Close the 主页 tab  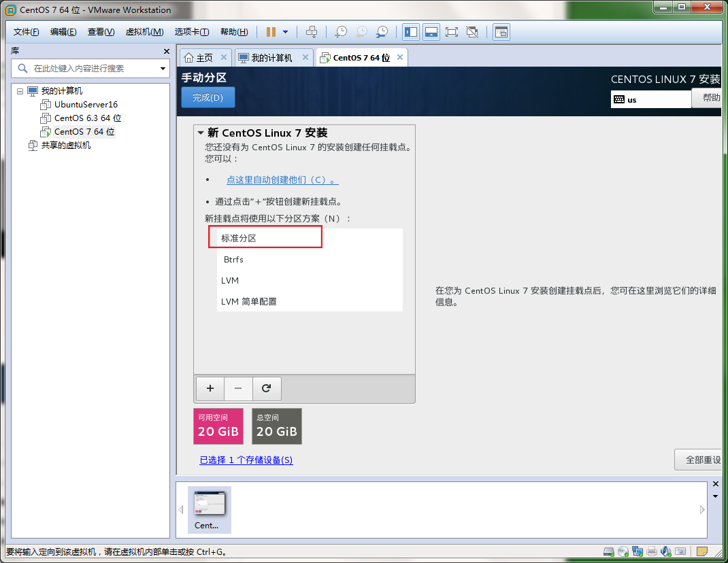coord(224,57)
